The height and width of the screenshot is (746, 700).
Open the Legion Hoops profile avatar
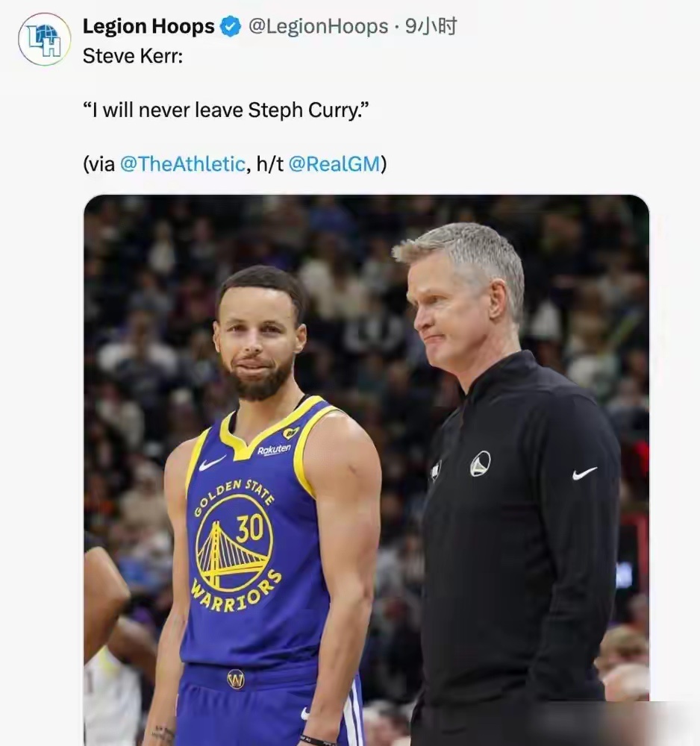(44, 39)
